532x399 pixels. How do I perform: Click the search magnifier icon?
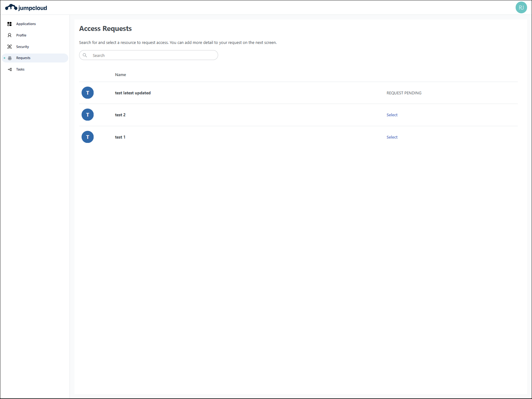pos(85,55)
